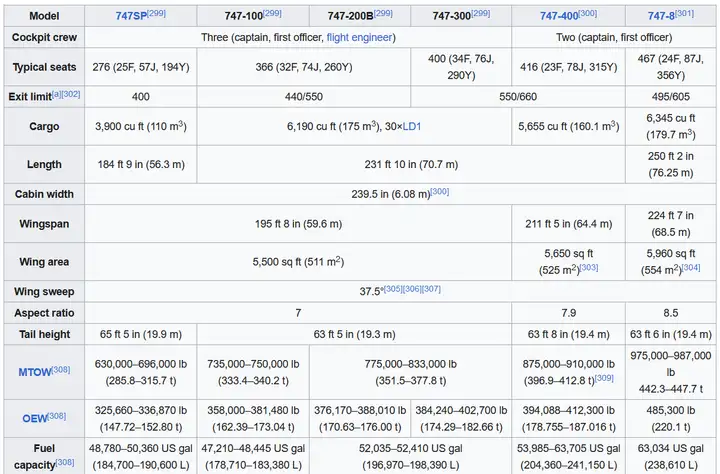The image size is (720, 474).
Task: Click '485,300 lb (220.1 t)' OEW cell
Action: (x=671, y=418)
